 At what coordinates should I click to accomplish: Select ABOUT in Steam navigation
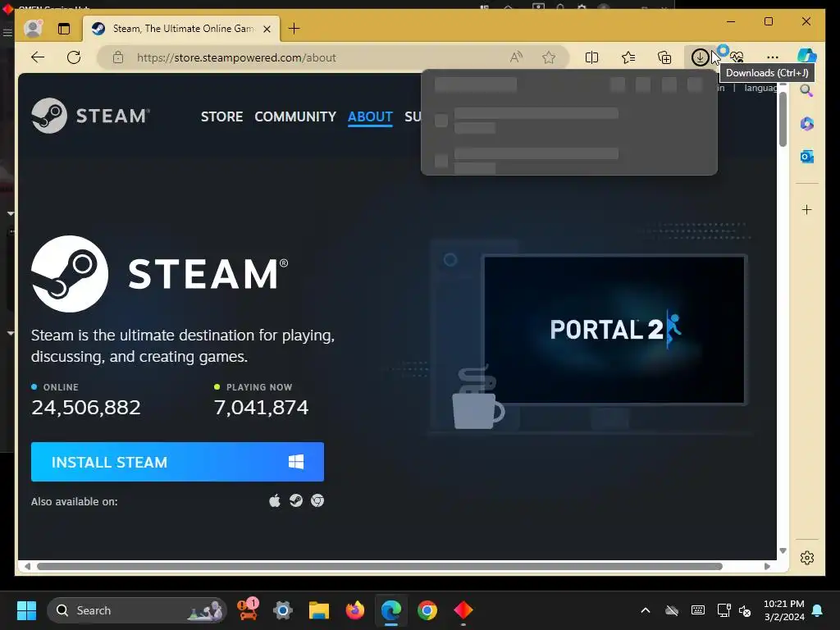click(x=370, y=116)
